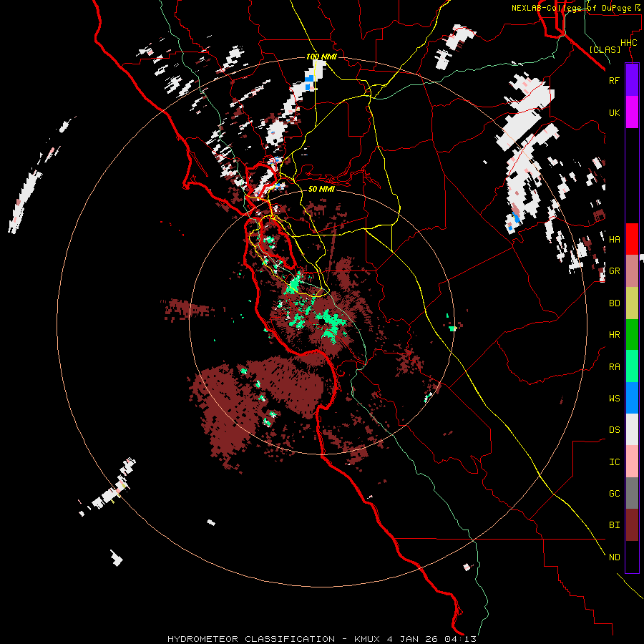Click the IC legend label
Screen dimensions: 644x644
tap(614, 462)
